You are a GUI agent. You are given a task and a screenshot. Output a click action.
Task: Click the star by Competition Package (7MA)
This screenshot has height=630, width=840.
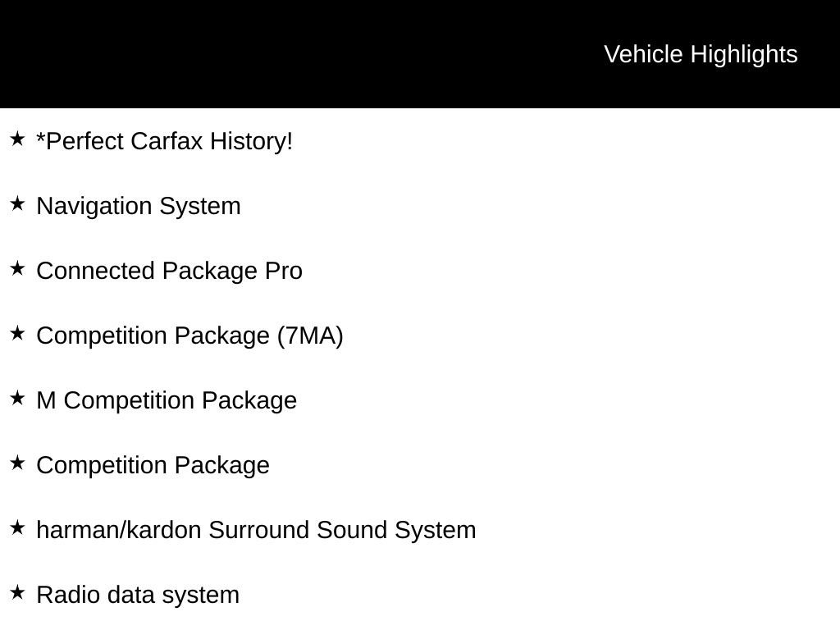(x=17, y=333)
